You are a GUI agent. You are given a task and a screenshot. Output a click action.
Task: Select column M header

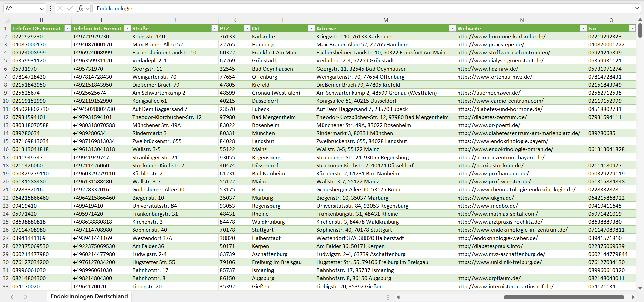click(x=386, y=20)
